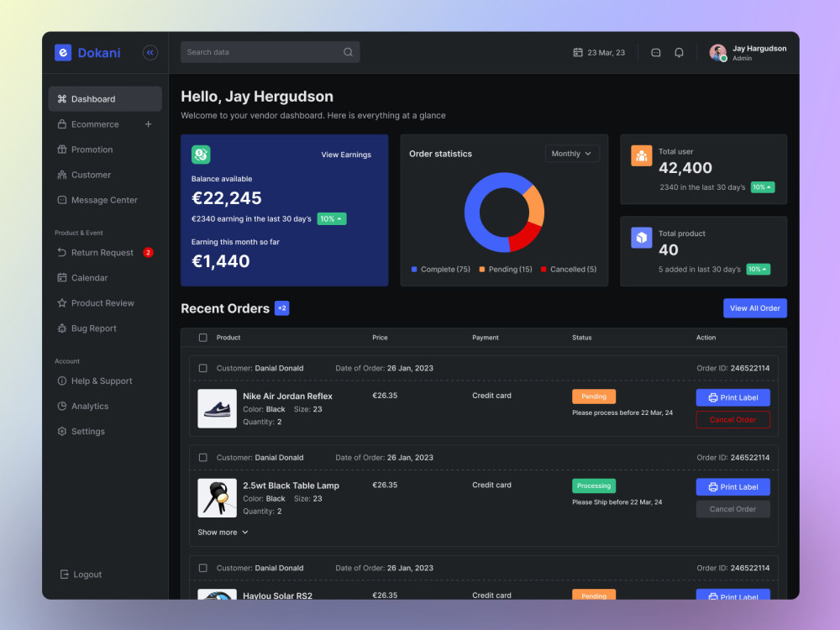
Task: Click the Help & Support info icon
Action: tap(62, 381)
